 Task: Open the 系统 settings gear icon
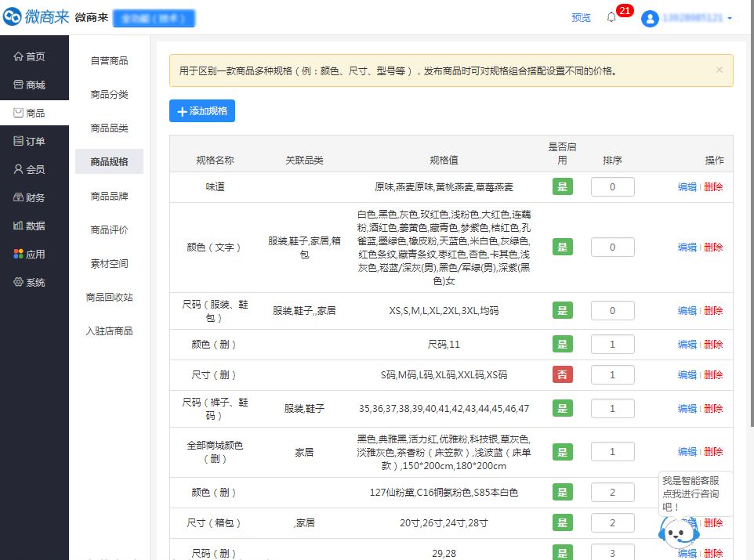(x=18, y=282)
